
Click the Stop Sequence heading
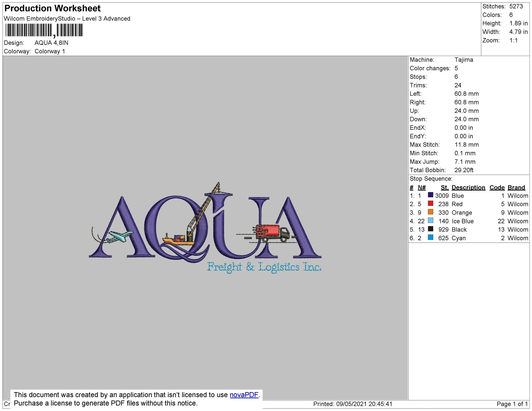pyautogui.click(x=431, y=179)
